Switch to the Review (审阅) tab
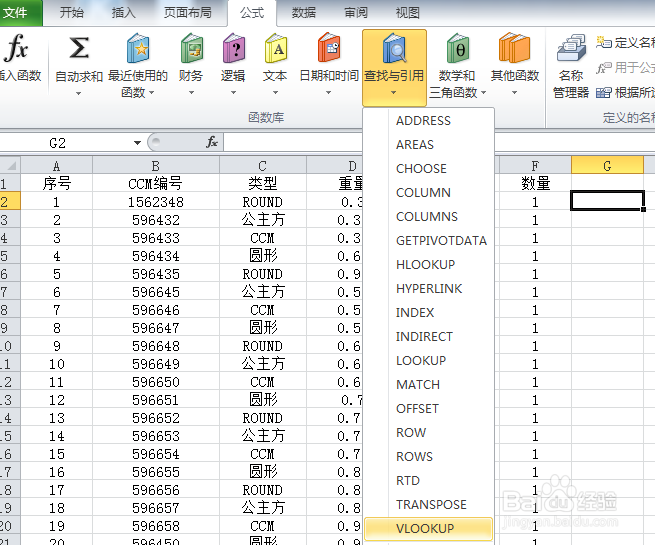 coord(355,13)
